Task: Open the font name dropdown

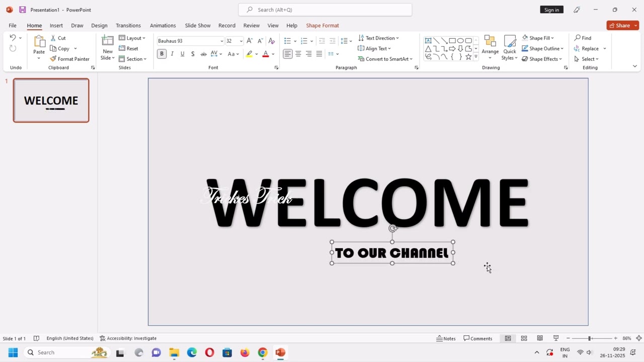Action: 221,41
